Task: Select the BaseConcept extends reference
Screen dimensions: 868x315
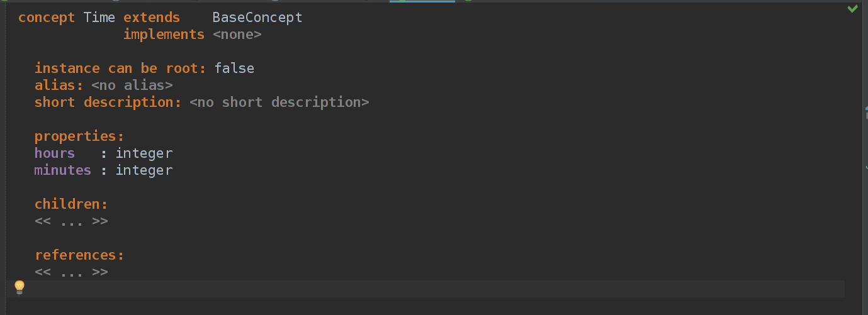Action: (257, 18)
